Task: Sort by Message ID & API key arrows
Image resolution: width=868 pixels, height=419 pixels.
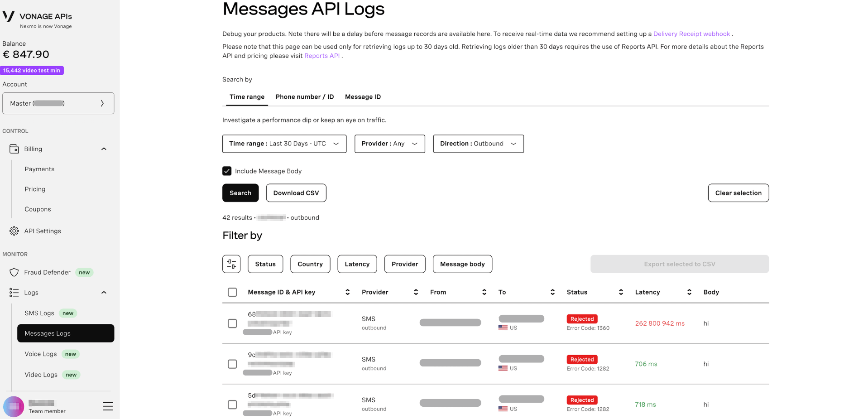Action: [x=347, y=292]
